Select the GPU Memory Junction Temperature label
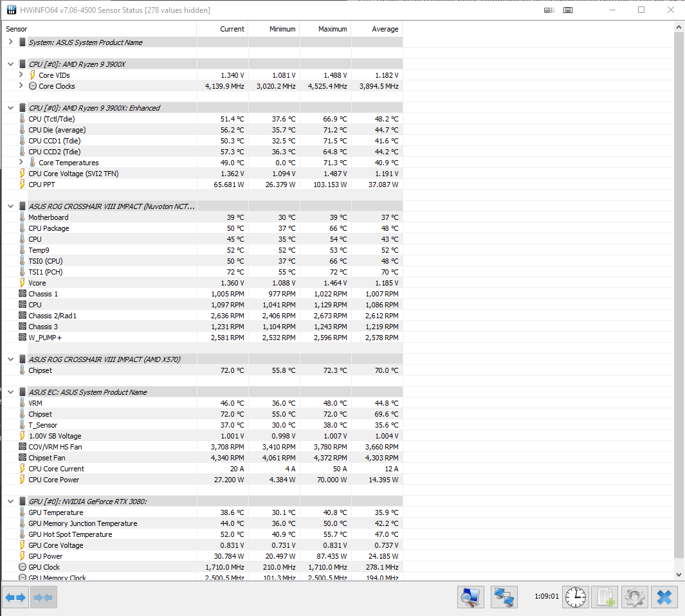The height and width of the screenshot is (616, 685). (82, 523)
